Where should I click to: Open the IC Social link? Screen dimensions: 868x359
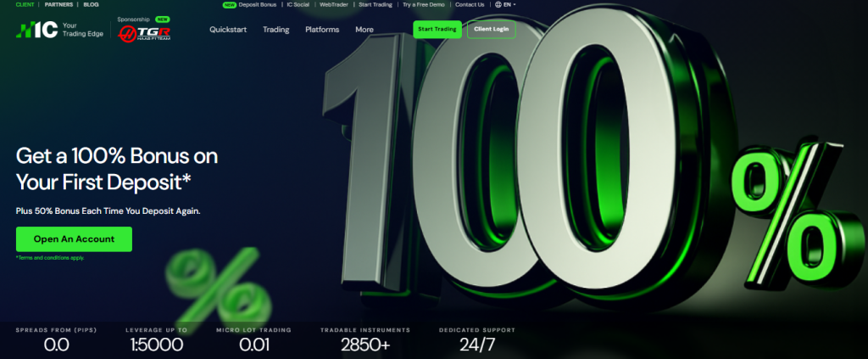pos(298,4)
